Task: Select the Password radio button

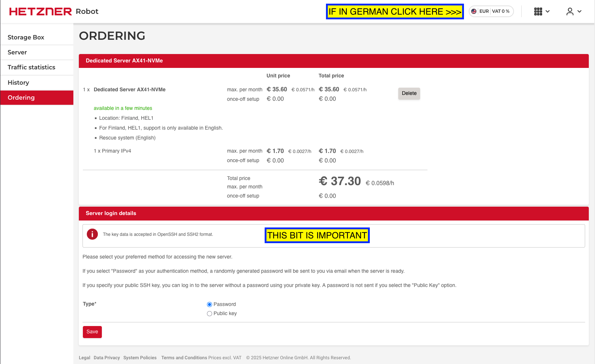Action: (x=210, y=304)
